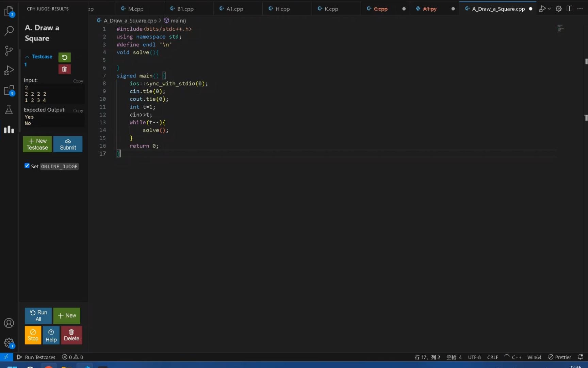Open the Search view icon
The width and height of the screenshot is (588, 368).
point(9,31)
